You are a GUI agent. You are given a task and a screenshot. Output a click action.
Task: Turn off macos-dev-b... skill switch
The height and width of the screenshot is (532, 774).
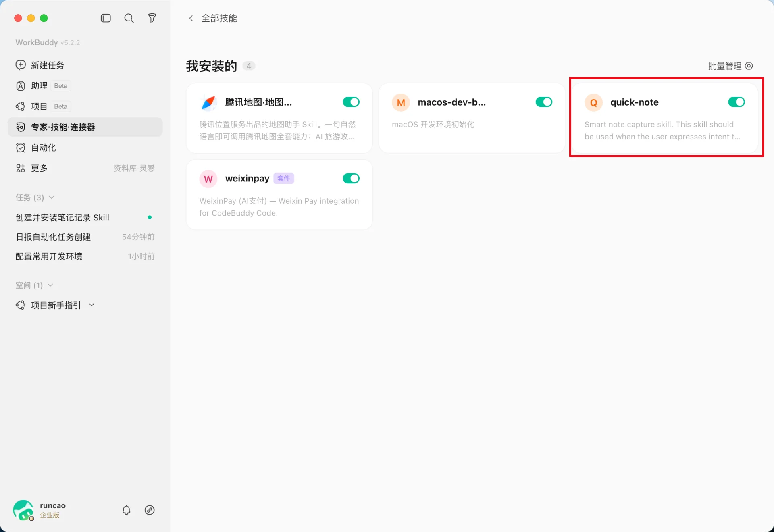[x=544, y=102]
